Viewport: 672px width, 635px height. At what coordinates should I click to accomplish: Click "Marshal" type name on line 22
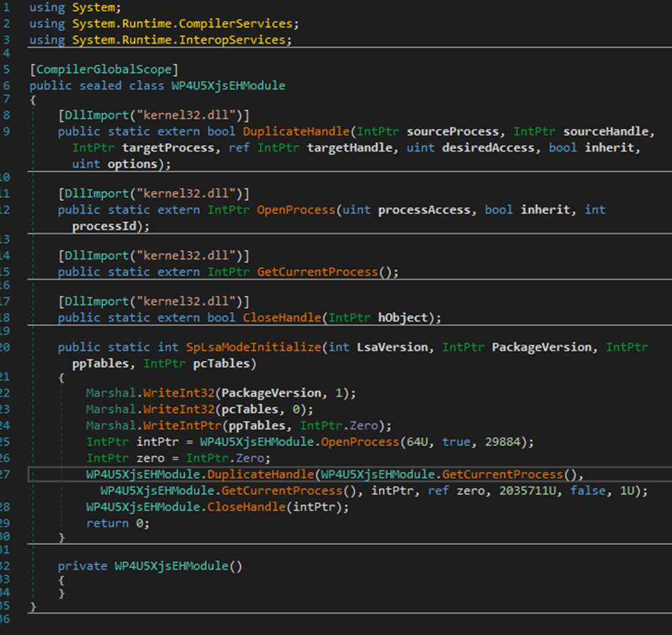click(x=111, y=393)
